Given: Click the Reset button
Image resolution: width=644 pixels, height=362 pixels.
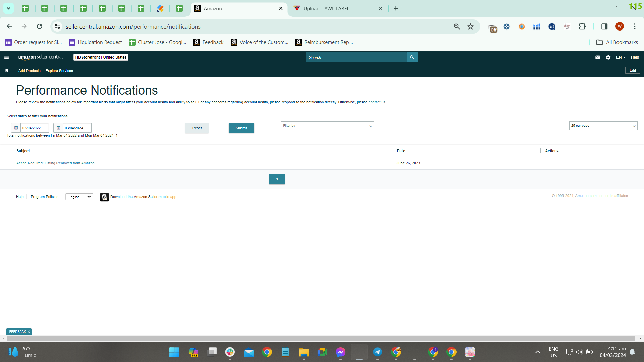Looking at the screenshot, I should pos(197,128).
